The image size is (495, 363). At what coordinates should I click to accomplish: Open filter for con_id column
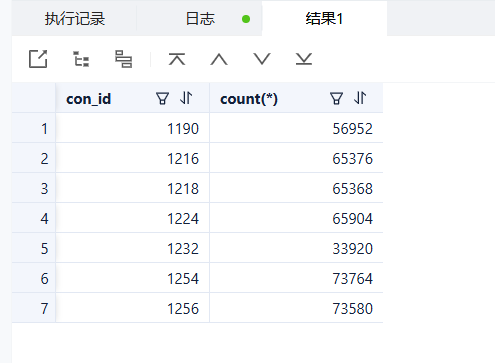coord(162,99)
